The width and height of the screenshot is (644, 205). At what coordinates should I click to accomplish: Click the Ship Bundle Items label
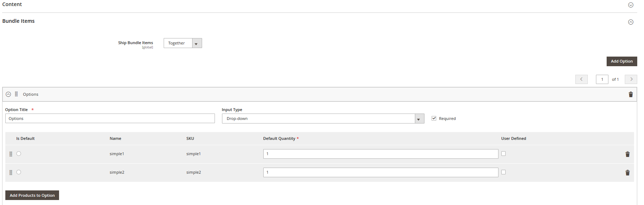tap(136, 43)
